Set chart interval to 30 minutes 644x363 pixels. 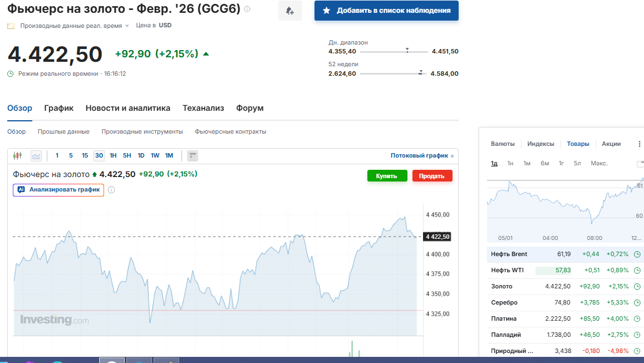pos(99,156)
